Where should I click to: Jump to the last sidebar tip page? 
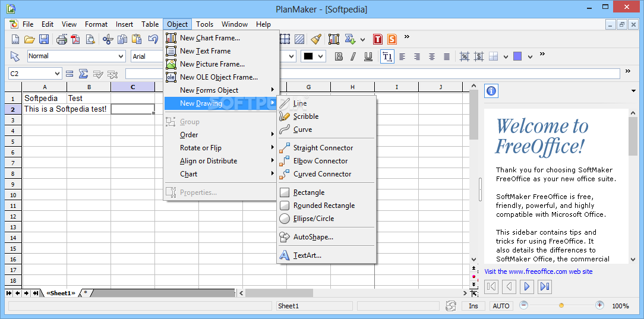point(545,286)
